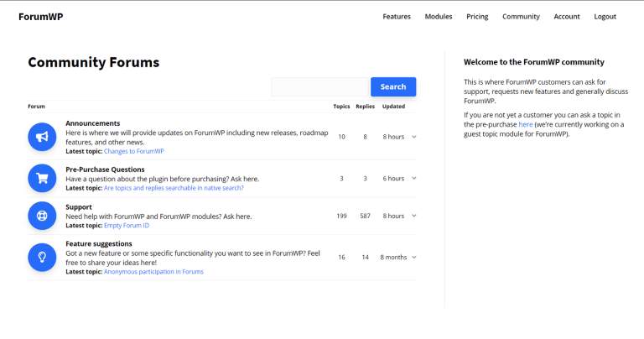
Task: Open the 'Empty Forum ID' topic link
Action: 127,226
